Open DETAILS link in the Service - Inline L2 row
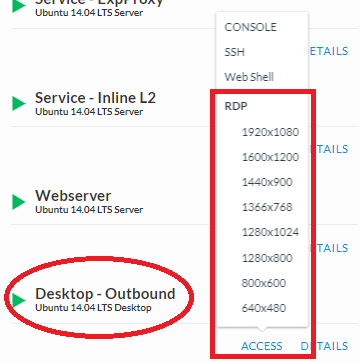Viewport: 360px width, 362px height. tap(328, 149)
